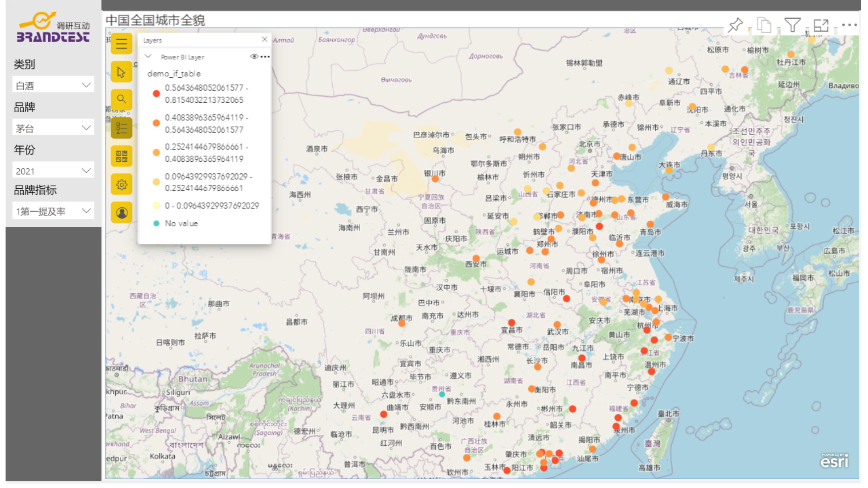Close the Layers panel
Screen dimensions: 868x488
[264, 39]
